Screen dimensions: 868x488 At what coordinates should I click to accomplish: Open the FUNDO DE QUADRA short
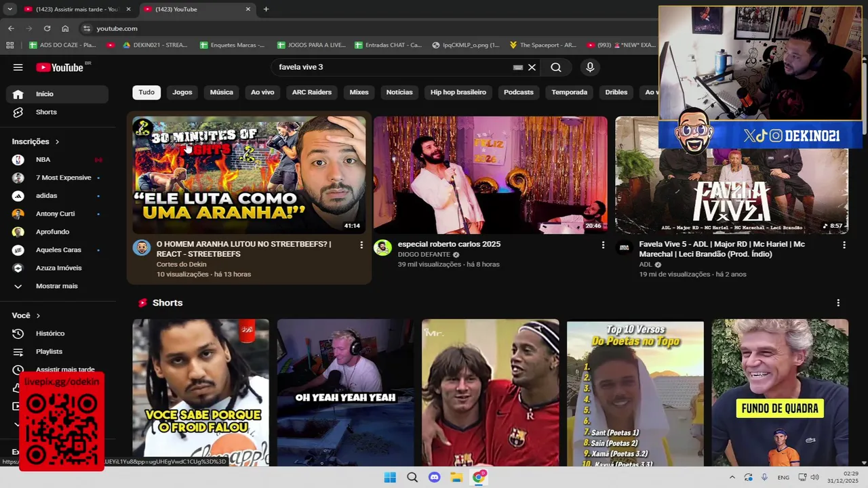[780, 393]
